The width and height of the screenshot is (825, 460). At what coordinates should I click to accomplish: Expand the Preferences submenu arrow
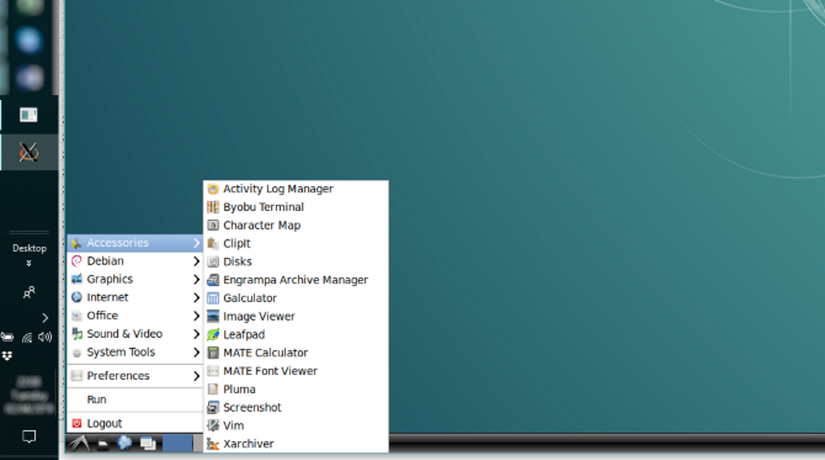click(196, 376)
